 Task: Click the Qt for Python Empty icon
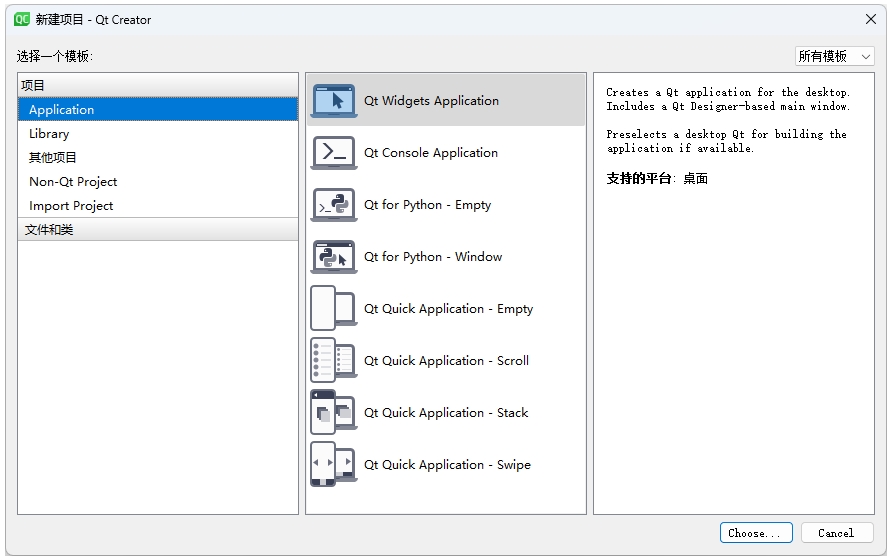[x=334, y=205]
